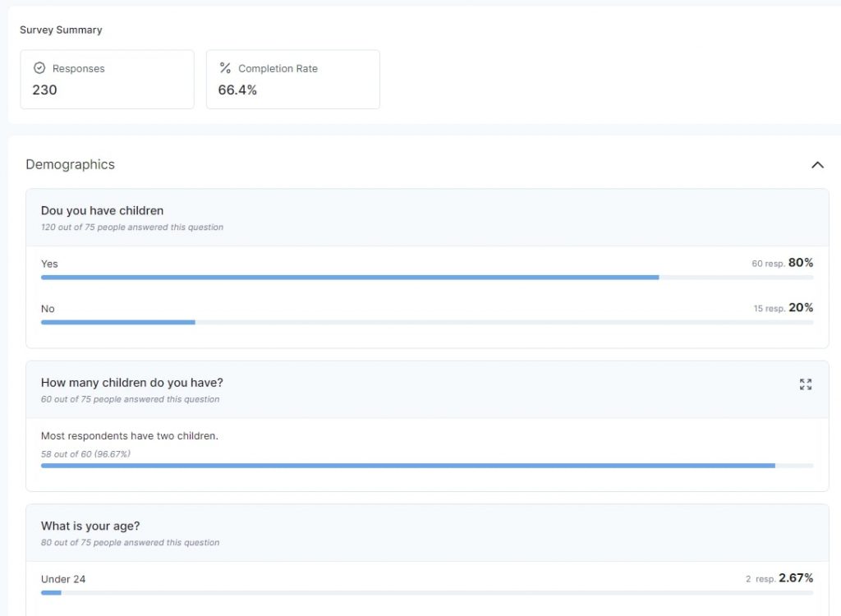Click 'Most respondents have two children.' text
This screenshot has height=616, width=841.
click(129, 435)
